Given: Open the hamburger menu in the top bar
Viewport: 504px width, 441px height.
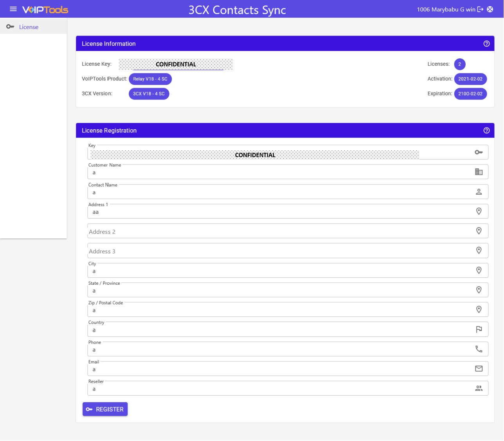Looking at the screenshot, I should (13, 9).
